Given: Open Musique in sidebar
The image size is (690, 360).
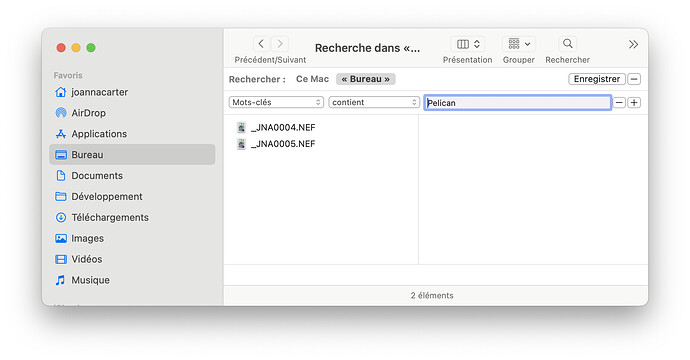Looking at the screenshot, I should click(x=132, y=280).
